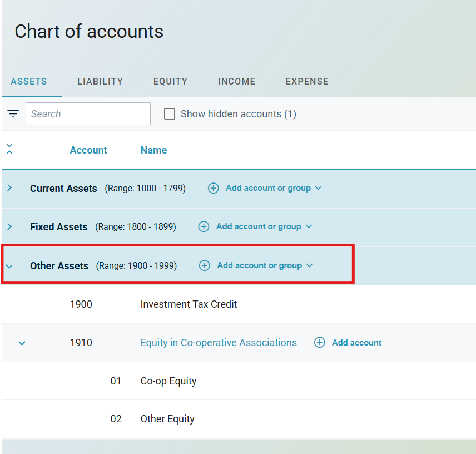This screenshot has height=454, width=476.
Task: Click plus icon in Fixed Assets row
Action: [204, 226]
